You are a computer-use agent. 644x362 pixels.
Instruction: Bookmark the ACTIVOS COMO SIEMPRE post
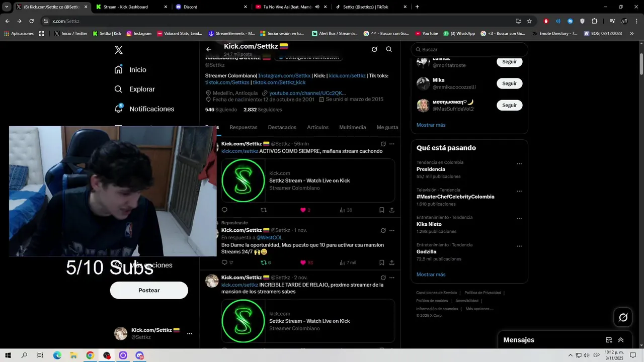[381, 210]
